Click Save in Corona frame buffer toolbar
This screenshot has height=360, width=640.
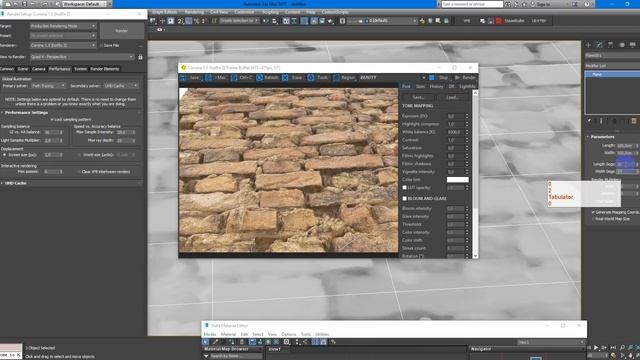tap(190, 78)
